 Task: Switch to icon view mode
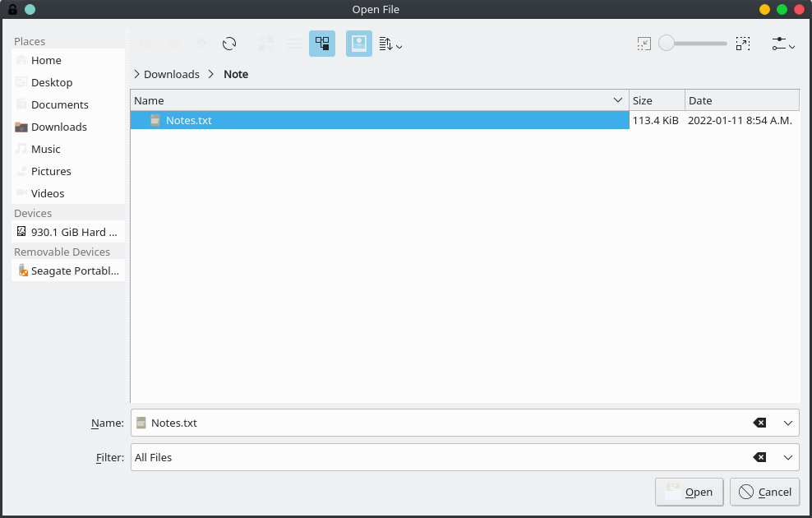pyautogui.click(x=265, y=44)
